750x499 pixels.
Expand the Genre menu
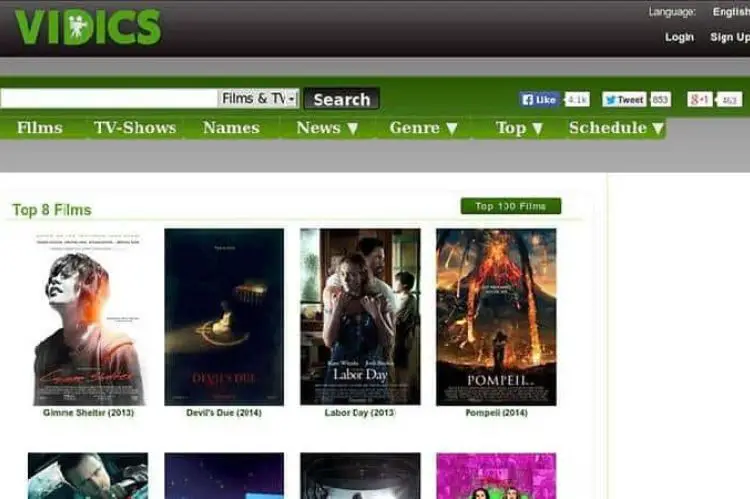pos(423,128)
